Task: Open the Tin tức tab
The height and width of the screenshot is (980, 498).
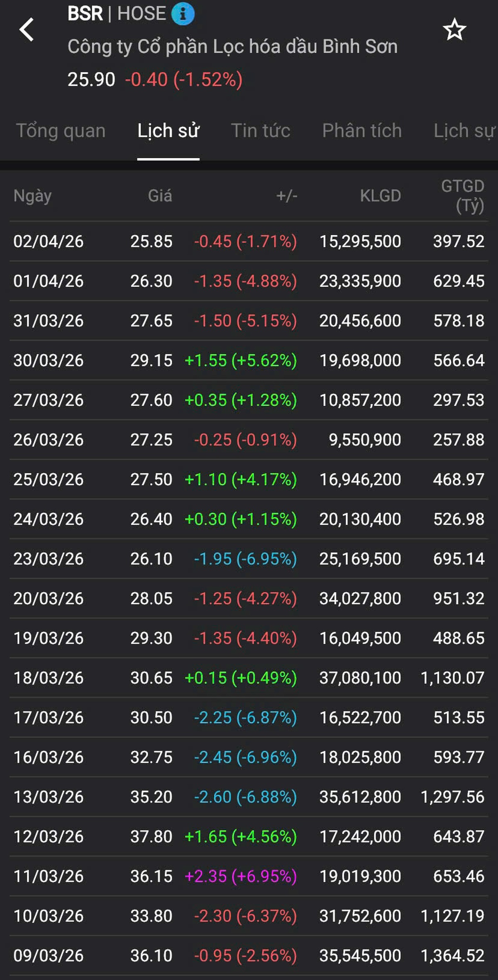Action: [261, 131]
